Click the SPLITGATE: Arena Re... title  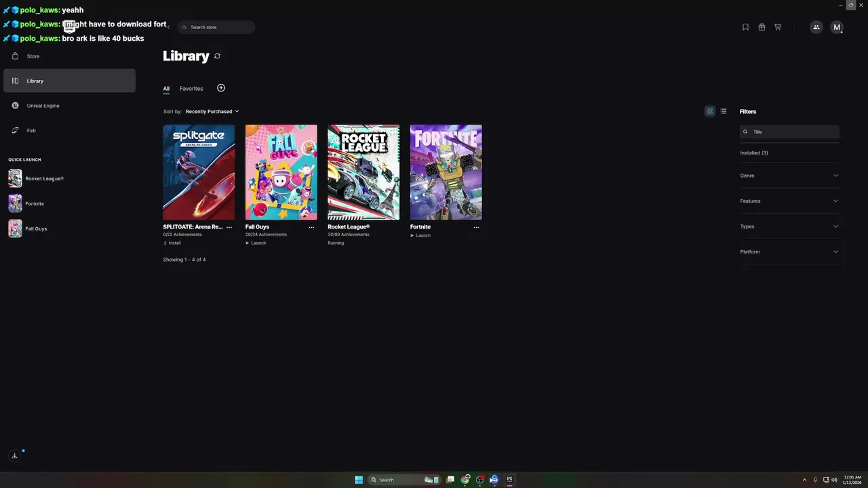193,227
